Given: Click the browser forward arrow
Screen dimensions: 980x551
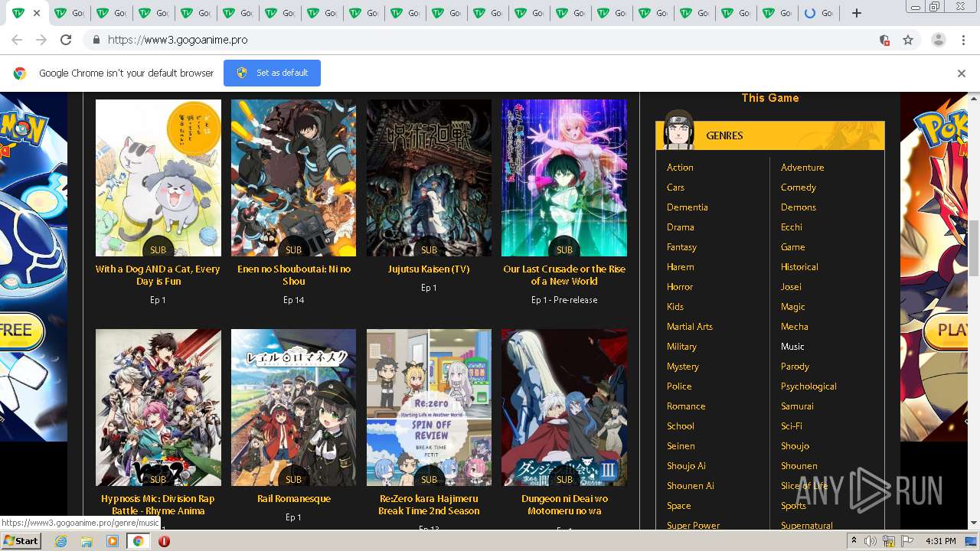Looking at the screenshot, I should (41, 40).
